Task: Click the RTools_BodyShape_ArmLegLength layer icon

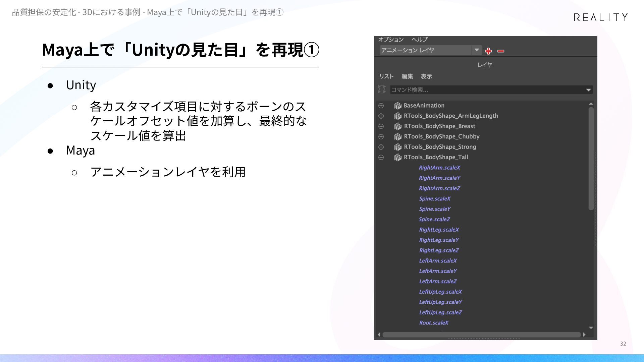Action: click(398, 116)
